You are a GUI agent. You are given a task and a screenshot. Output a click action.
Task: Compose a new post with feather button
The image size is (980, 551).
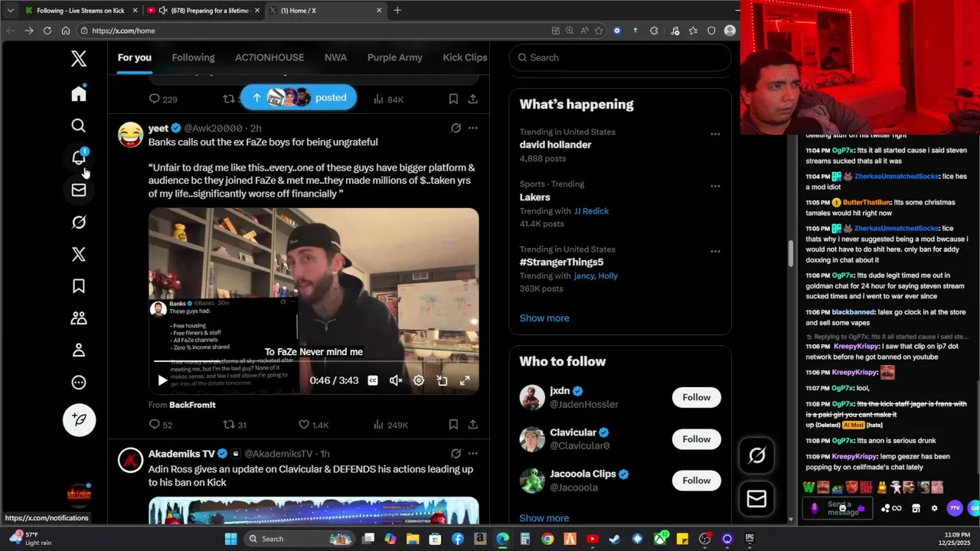(x=79, y=419)
